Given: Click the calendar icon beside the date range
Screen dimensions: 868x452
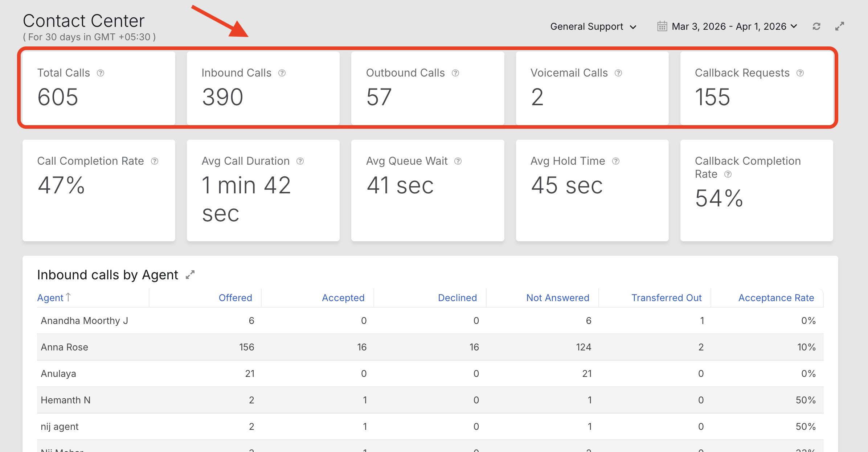Looking at the screenshot, I should click(x=662, y=26).
